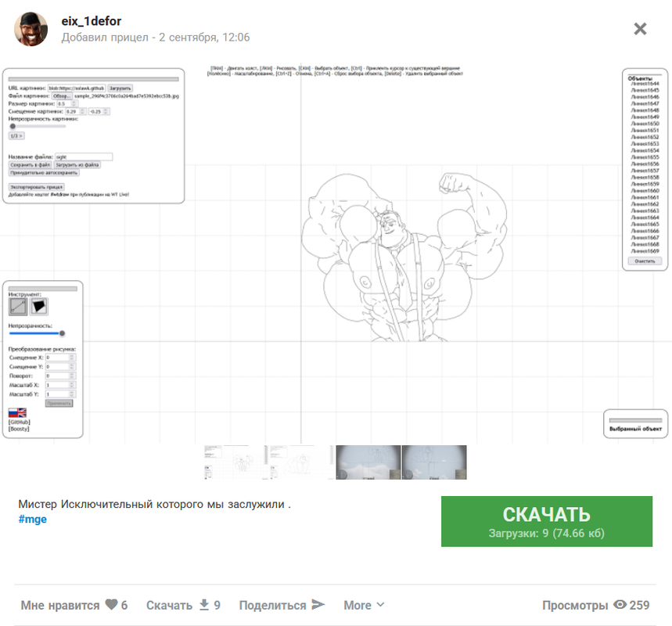Select the filled polygon tool icon
The height and width of the screenshot is (626, 672).
(39, 307)
